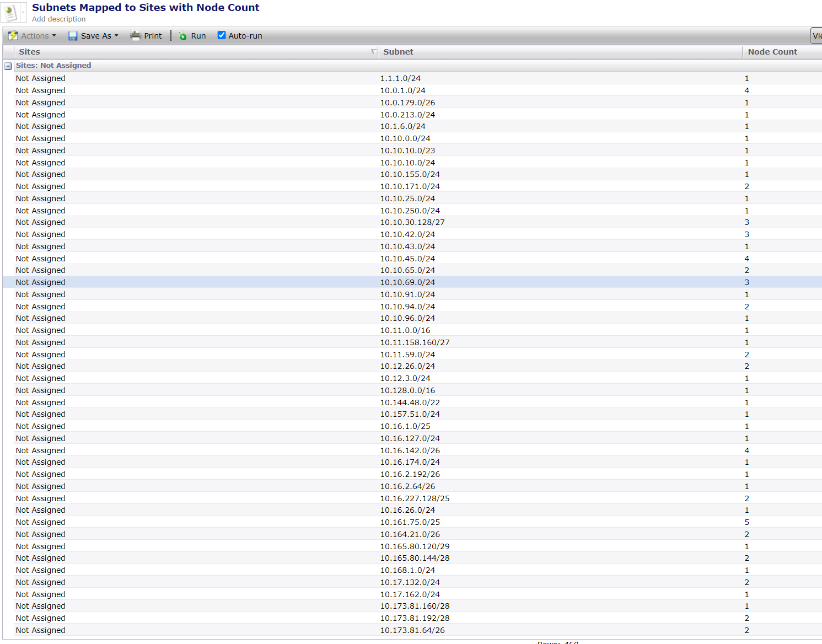Image resolution: width=822 pixels, height=644 pixels.
Task: Select subnet 10.157.51.0/24
Action: pyautogui.click(x=410, y=414)
